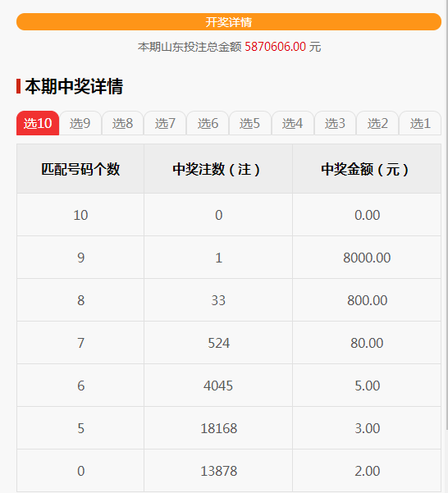Click the winning count 4045 cell
448x493 pixels.
click(x=218, y=386)
